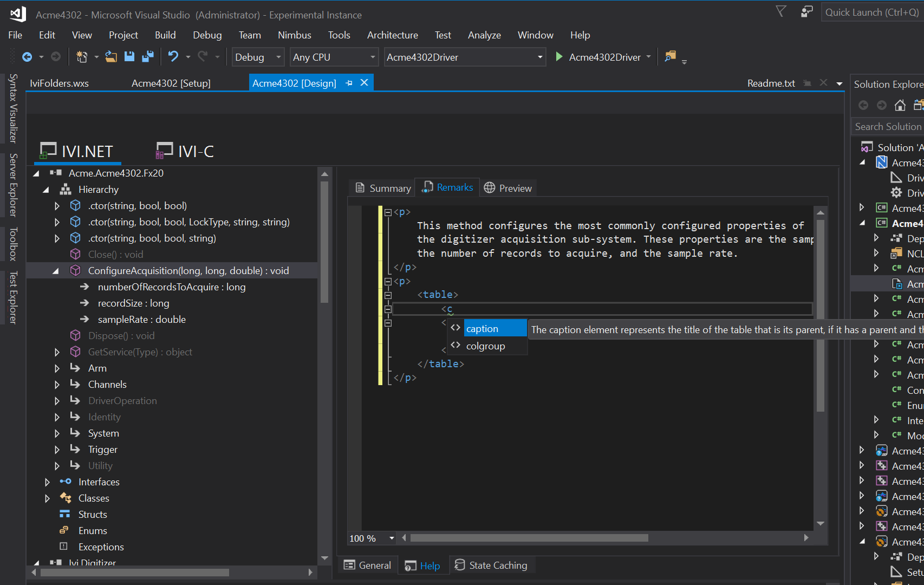The height and width of the screenshot is (585, 924).
Task: Open the Nimbus menu
Action: pyautogui.click(x=294, y=35)
